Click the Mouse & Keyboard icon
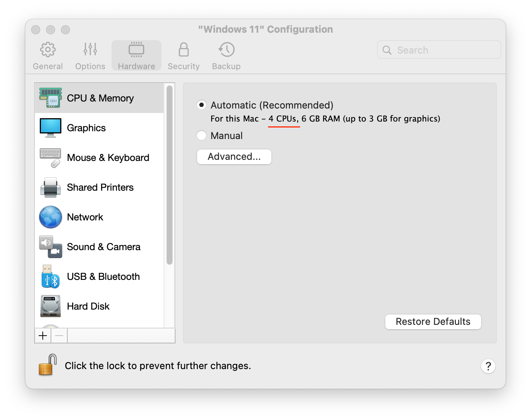531x420 pixels. [51, 158]
